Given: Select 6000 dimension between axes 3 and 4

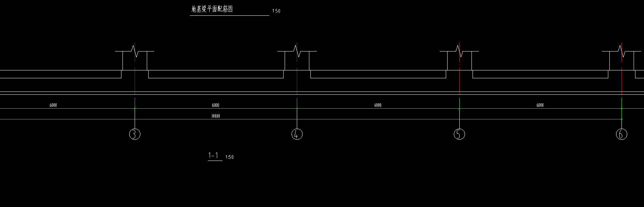Looking at the screenshot, I should pos(215,105).
